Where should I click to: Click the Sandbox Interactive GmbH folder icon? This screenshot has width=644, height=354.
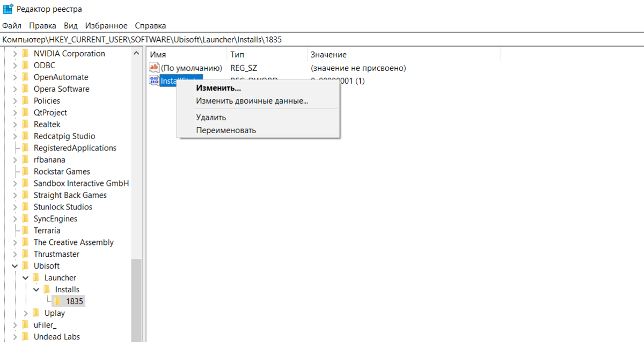click(x=26, y=183)
